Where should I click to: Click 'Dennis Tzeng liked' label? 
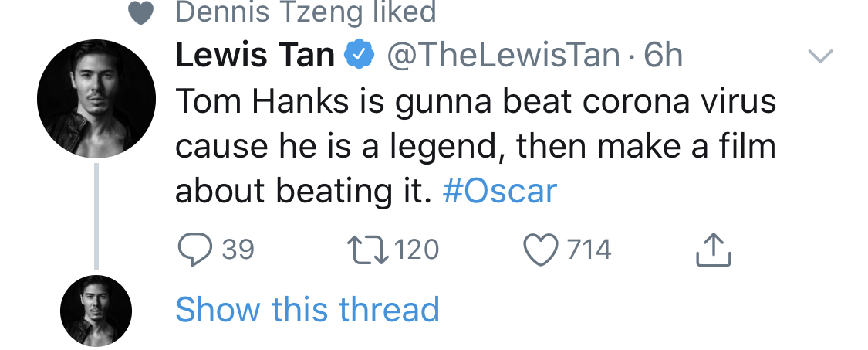click(x=306, y=12)
